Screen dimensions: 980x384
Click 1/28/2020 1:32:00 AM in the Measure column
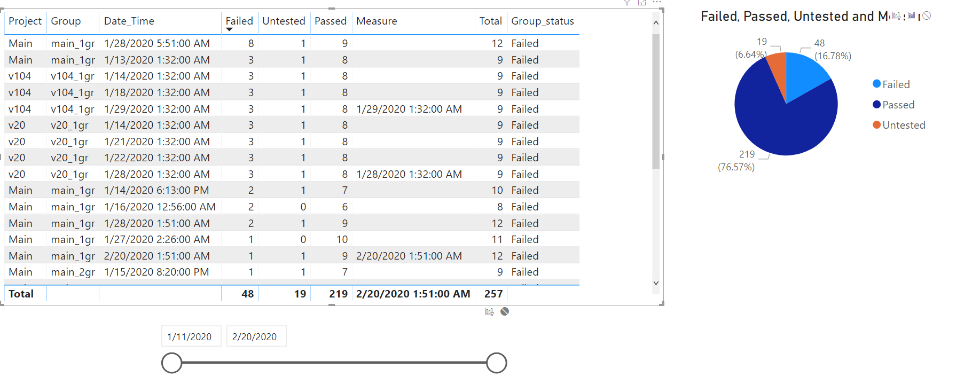[409, 174]
